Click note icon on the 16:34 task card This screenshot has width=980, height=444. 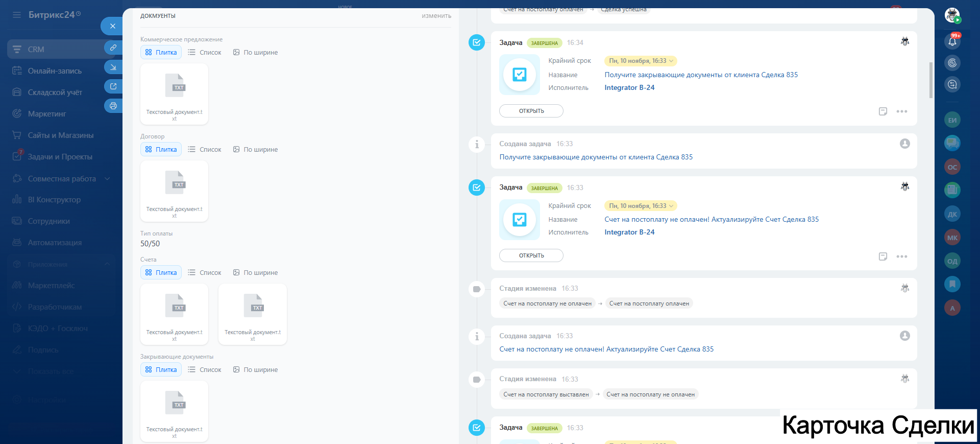pyautogui.click(x=883, y=111)
